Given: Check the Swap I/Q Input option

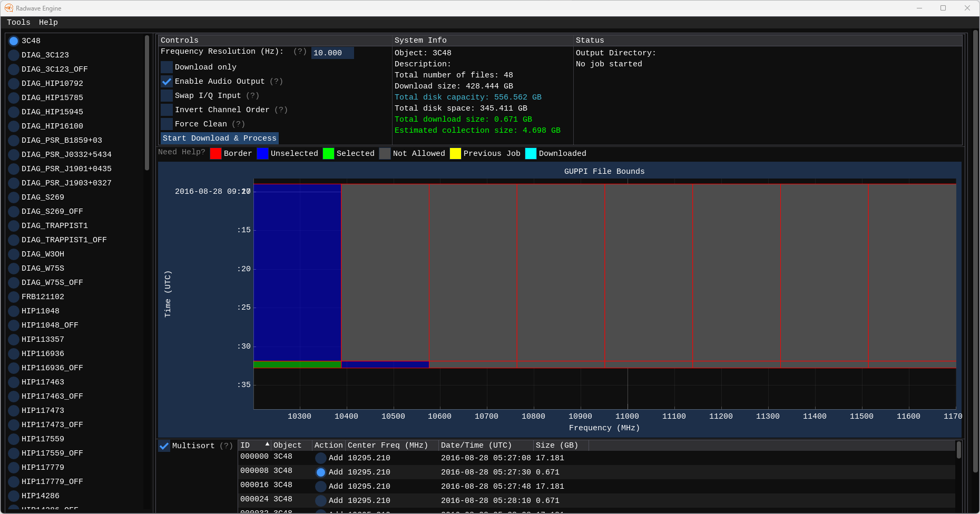Looking at the screenshot, I should [167, 95].
